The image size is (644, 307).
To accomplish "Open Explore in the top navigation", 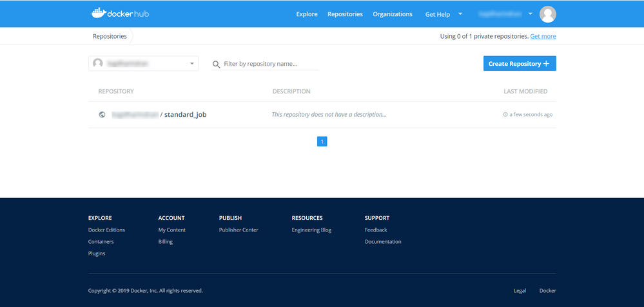I will (x=307, y=14).
